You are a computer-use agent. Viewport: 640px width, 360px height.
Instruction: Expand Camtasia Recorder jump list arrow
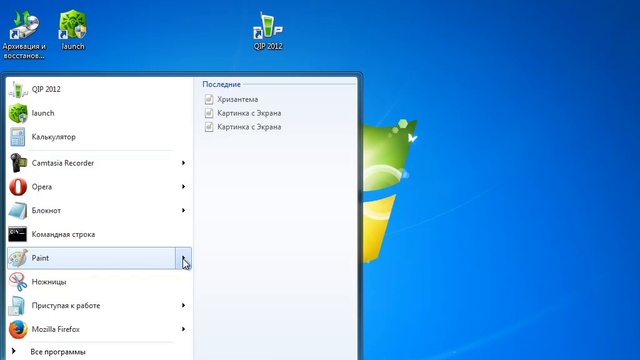[x=183, y=163]
